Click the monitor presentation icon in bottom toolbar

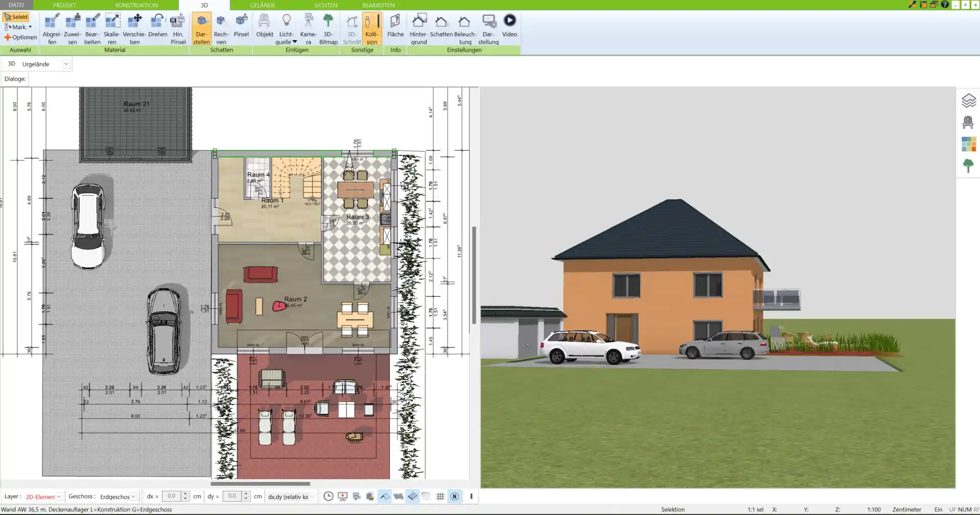tap(342, 496)
